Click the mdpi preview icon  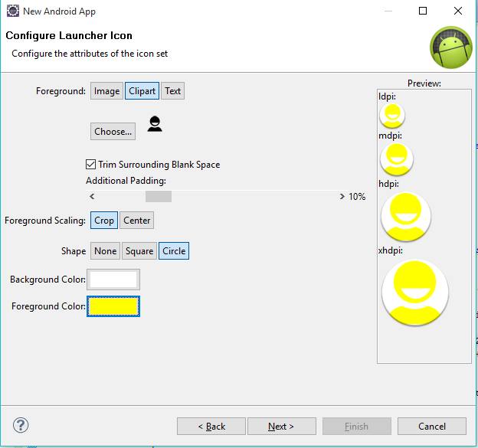pos(397,159)
